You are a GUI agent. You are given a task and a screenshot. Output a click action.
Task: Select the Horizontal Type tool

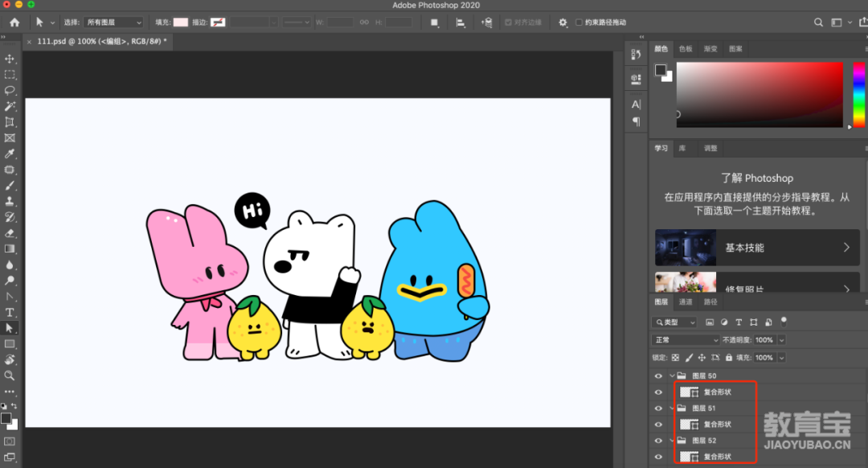click(x=10, y=312)
